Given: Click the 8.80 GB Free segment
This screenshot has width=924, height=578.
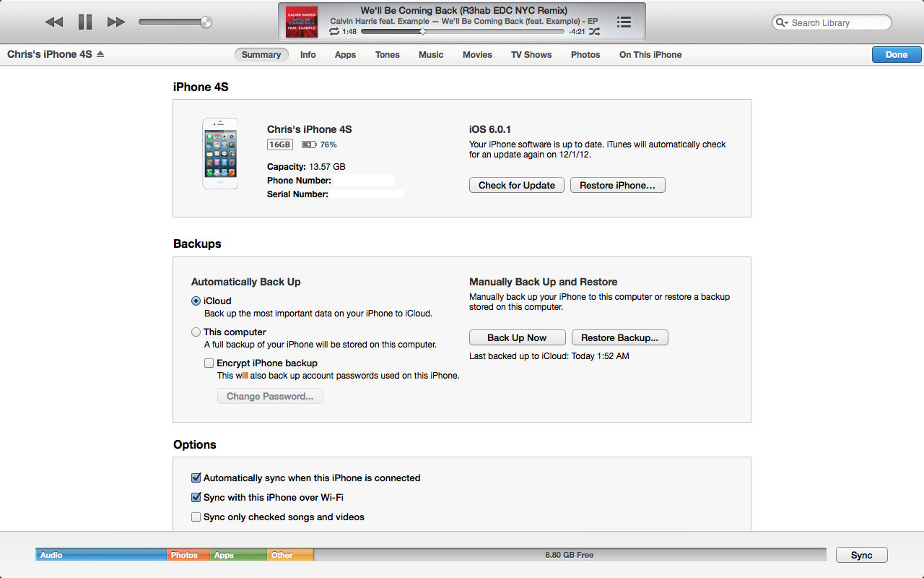Looking at the screenshot, I should pos(570,555).
